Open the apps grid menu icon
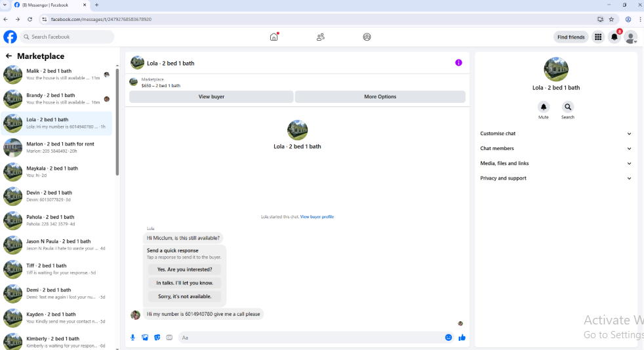 click(x=598, y=37)
